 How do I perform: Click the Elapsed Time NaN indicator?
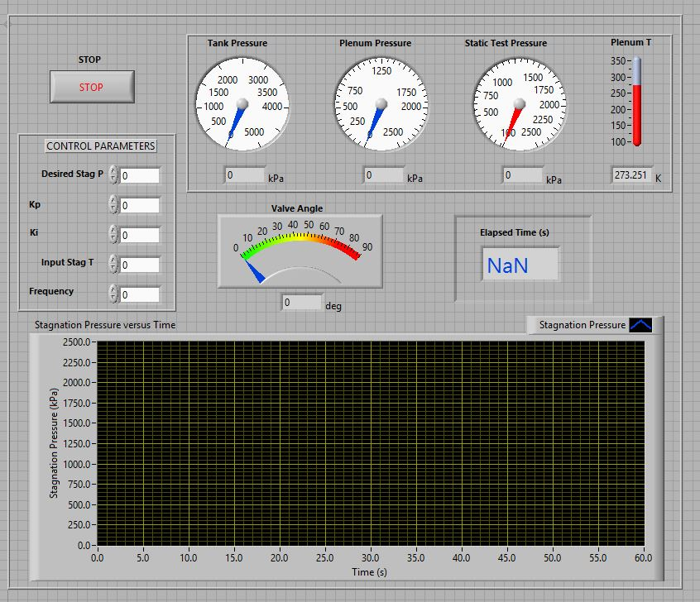tap(520, 266)
